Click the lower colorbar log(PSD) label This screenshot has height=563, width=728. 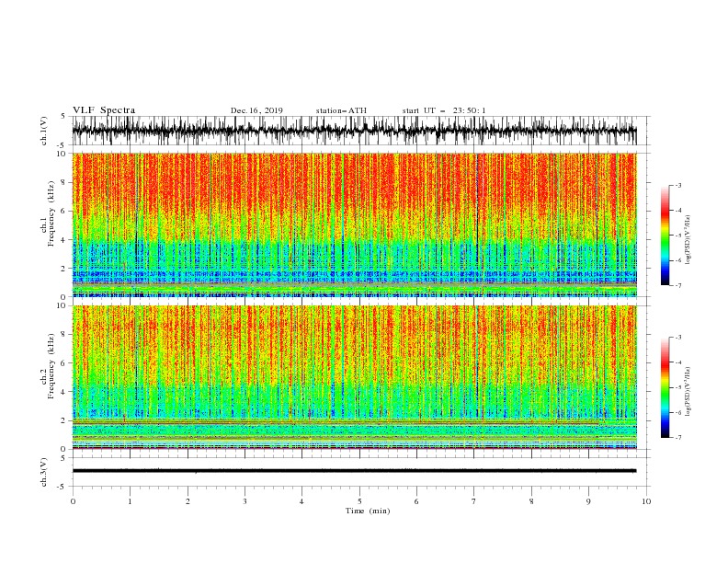pyautogui.click(x=688, y=392)
